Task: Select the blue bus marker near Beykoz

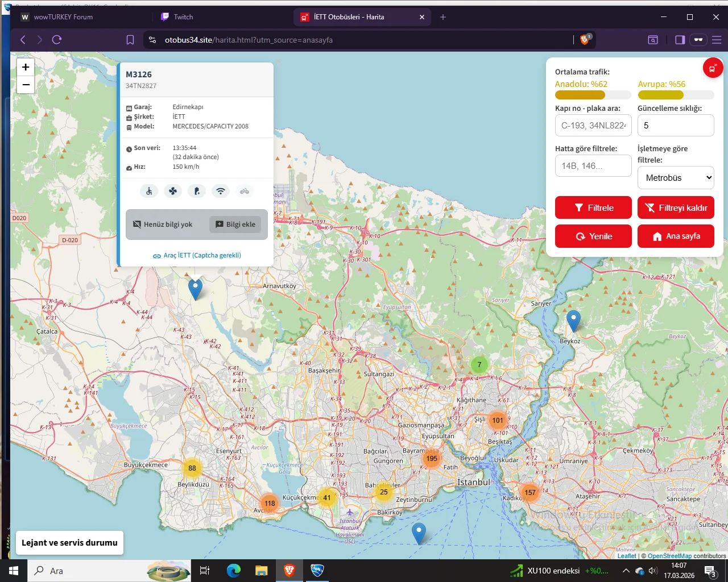Action: click(573, 320)
